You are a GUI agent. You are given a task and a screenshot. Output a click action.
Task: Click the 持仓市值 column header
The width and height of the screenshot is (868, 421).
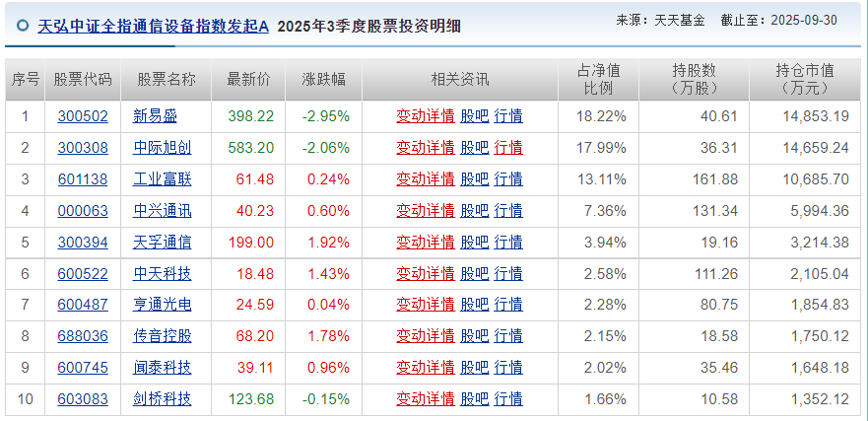[805, 79]
